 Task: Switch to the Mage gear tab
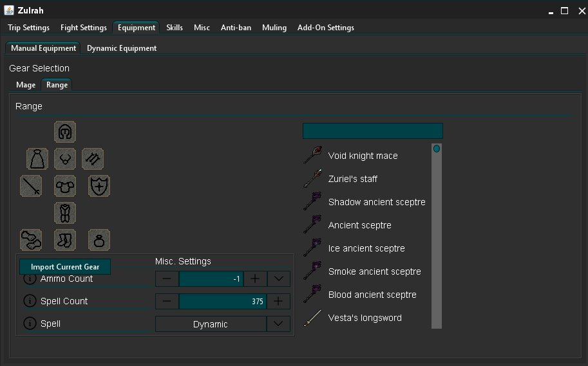26,85
